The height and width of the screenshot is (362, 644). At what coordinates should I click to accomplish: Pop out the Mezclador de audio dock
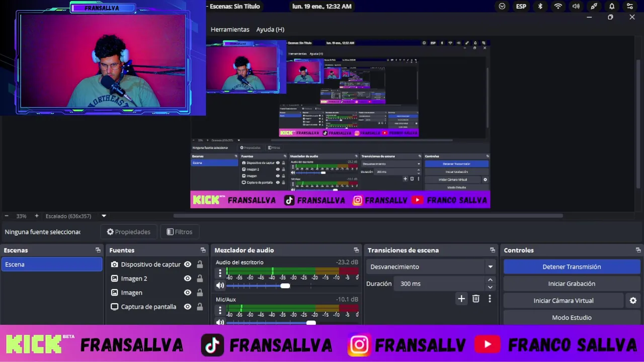point(356,250)
